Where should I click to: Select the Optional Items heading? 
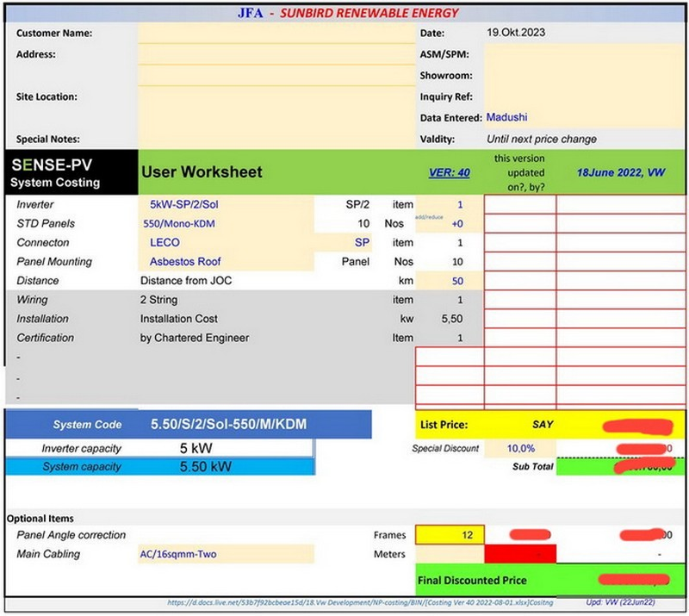click(x=40, y=519)
